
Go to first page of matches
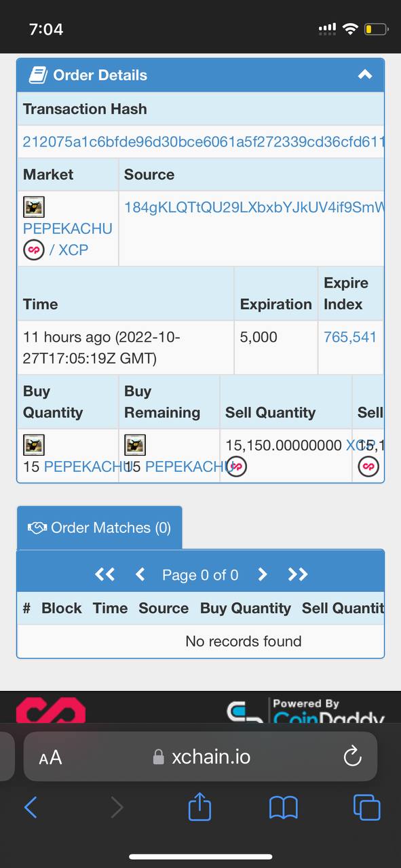[x=105, y=575]
